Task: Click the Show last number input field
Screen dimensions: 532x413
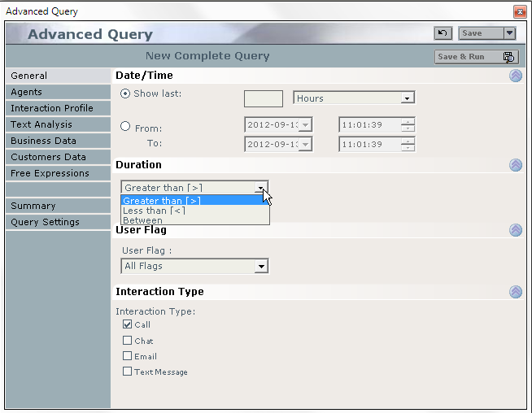Action: coord(264,98)
